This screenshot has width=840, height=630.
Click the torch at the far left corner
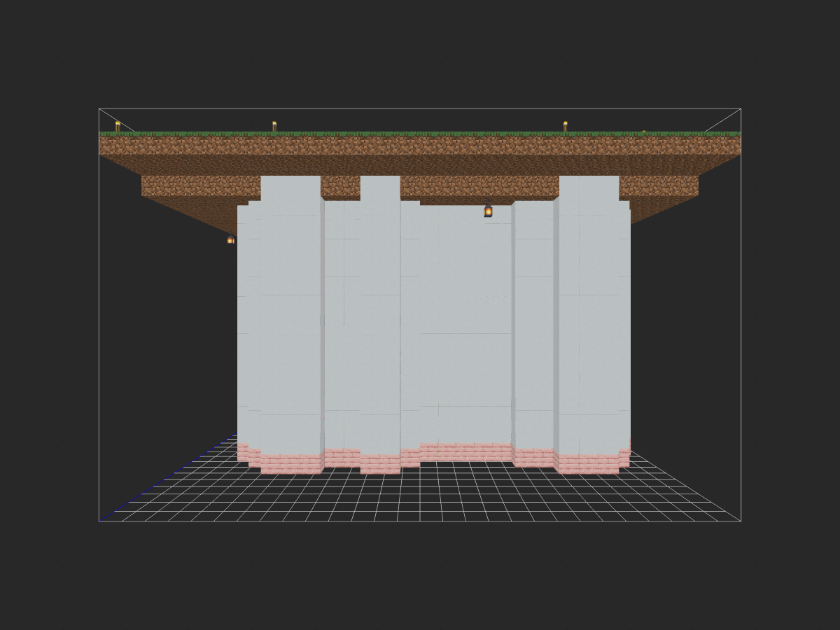coord(118,127)
